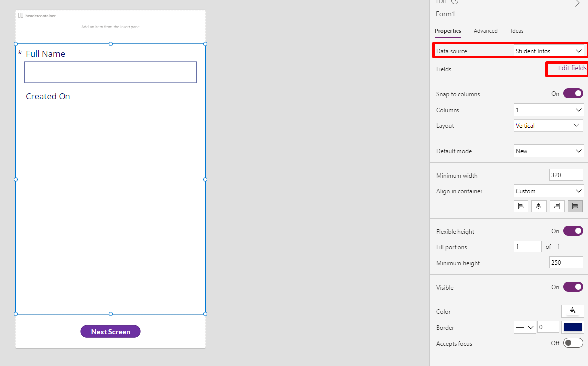Image resolution: width=588 pixels, height=366 pixels.
Task: Click the headercontainer layout icon
Action: tap(21, 16)
